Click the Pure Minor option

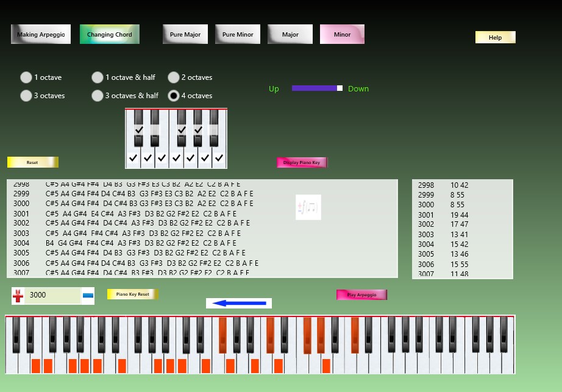tap(237, 34)
